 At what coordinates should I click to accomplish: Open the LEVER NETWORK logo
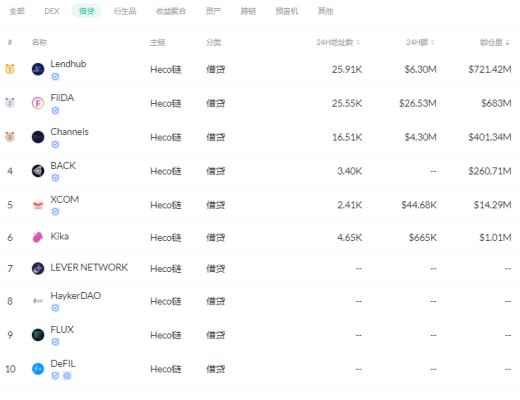(38, 268)
